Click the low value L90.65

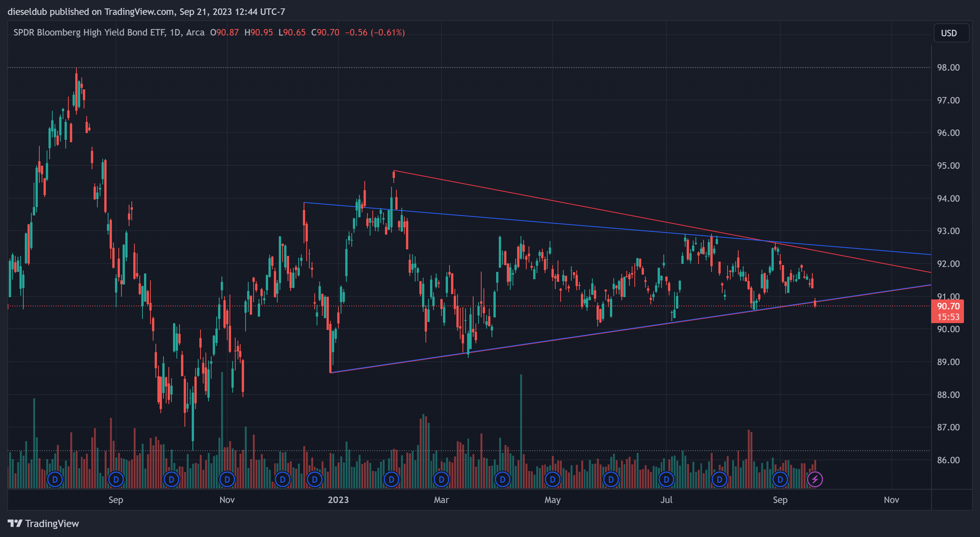[292, 32]
